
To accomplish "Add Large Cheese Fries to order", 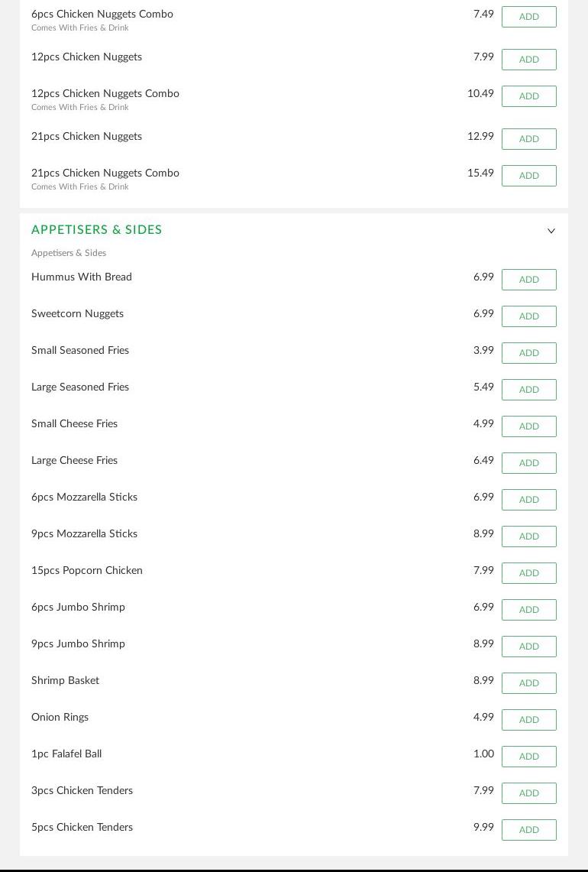I will (528, 463).
